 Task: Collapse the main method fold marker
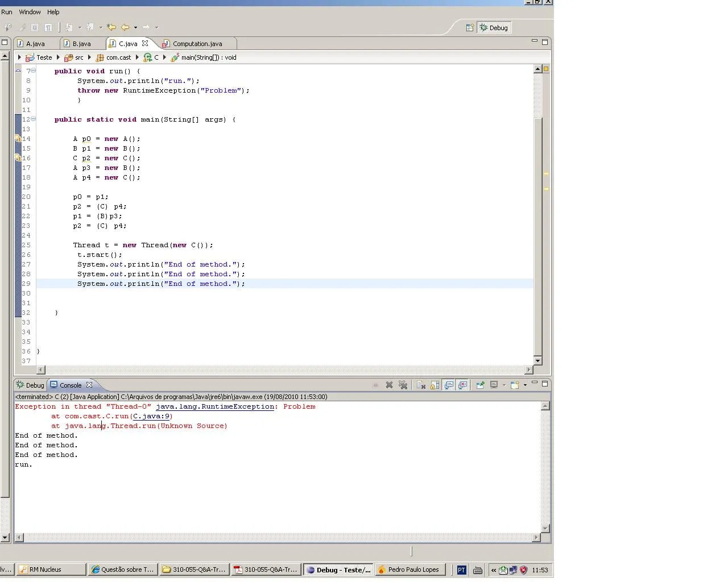[33, 119]
